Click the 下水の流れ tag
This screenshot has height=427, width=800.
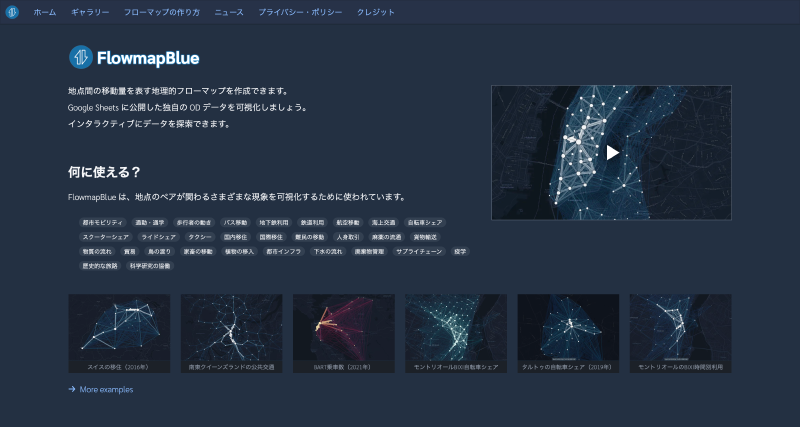[x=329, y=252]
